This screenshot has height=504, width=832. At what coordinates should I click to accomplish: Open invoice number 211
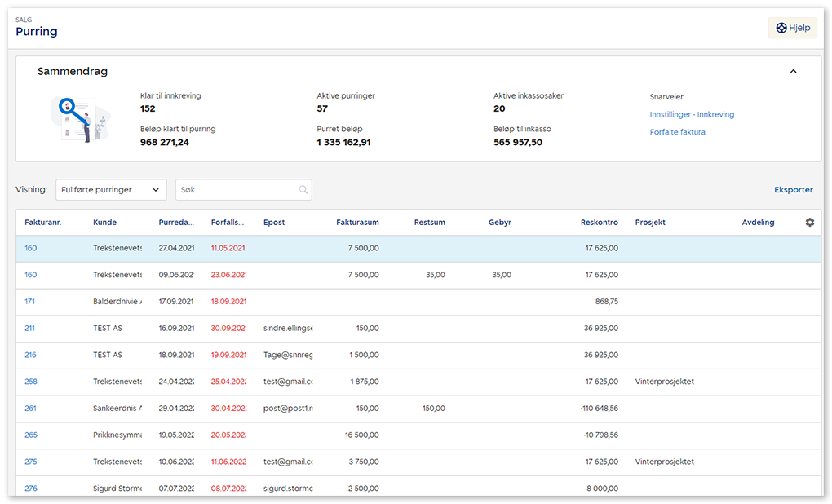pyautogui.click(x=30, y=329)
